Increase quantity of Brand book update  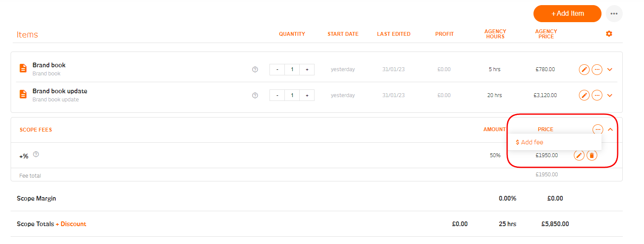click(307, 95)
